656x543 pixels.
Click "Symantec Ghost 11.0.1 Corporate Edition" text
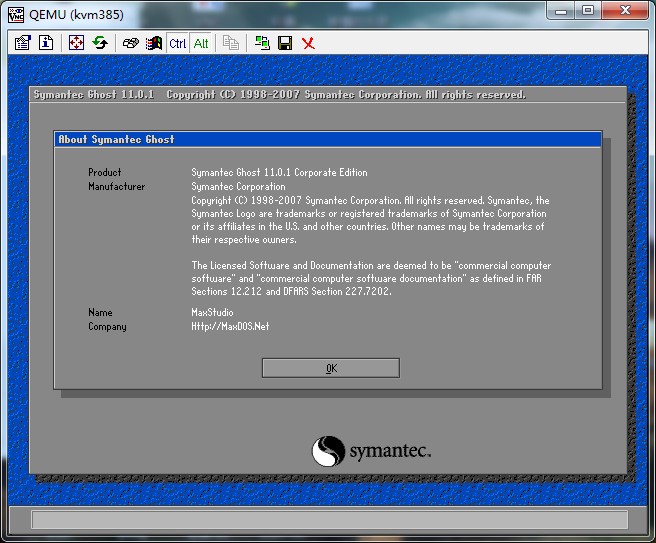tap(279, 172)
